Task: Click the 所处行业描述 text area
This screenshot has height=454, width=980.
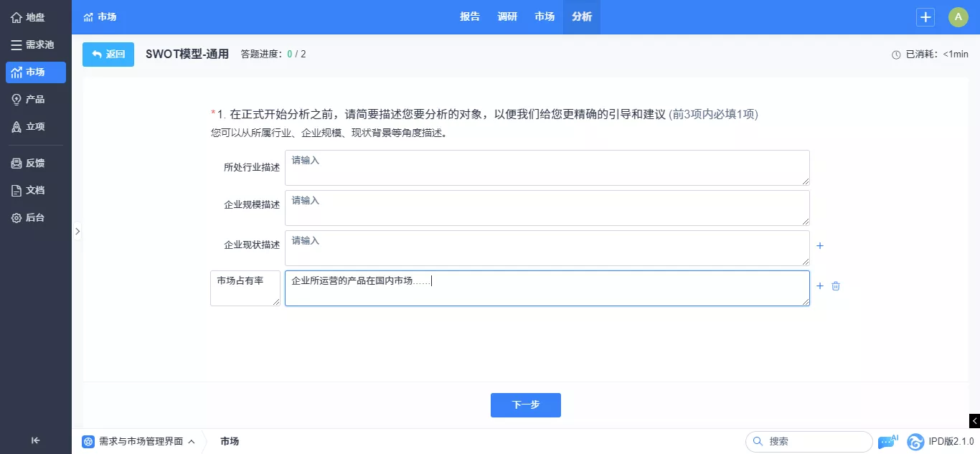Action: tap(547, 168)
